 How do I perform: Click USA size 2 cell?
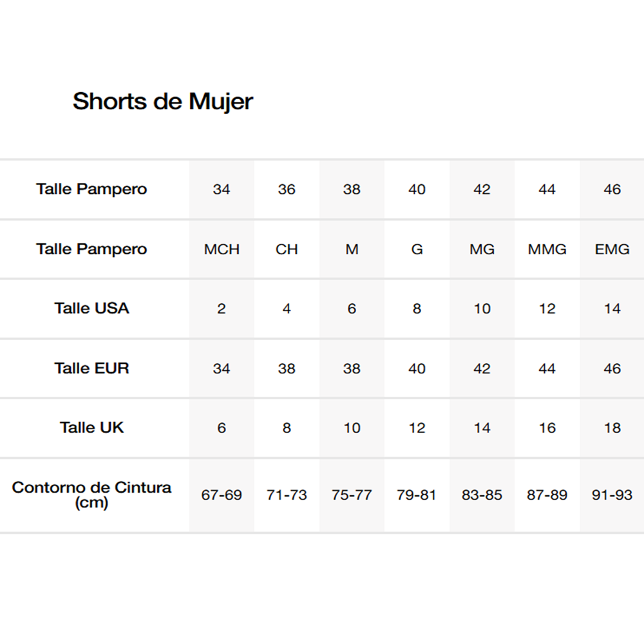222,309
